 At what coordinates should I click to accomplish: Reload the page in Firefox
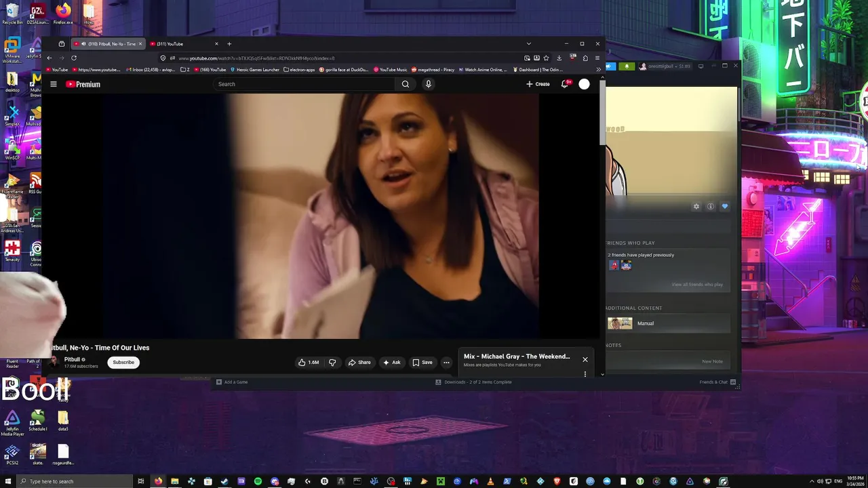(74, 58)
